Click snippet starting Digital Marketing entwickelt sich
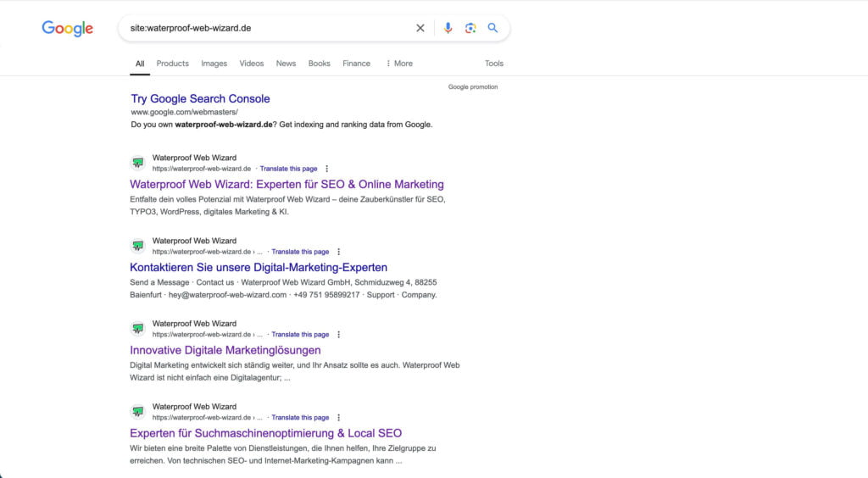This screenshot has height=478, width=868. (x=294, y=371)
